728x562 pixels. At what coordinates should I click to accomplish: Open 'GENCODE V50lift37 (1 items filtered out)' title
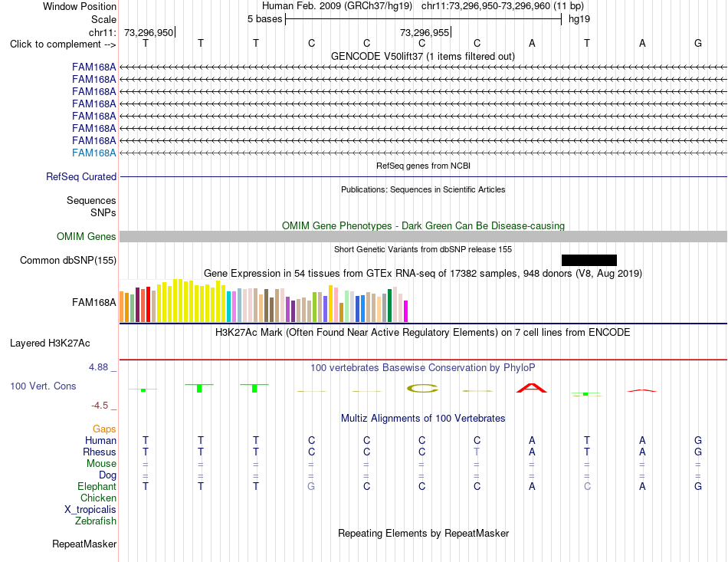click(423, 56)
